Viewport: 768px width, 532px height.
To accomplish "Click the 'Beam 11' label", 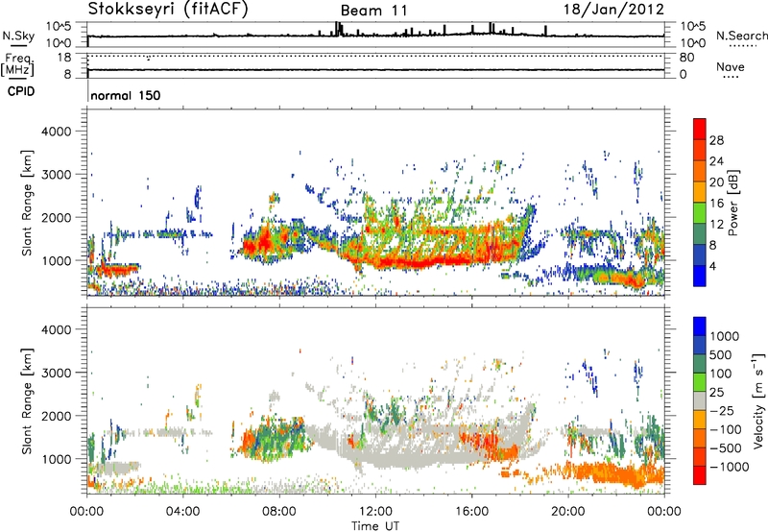I will tap(373, 11).
